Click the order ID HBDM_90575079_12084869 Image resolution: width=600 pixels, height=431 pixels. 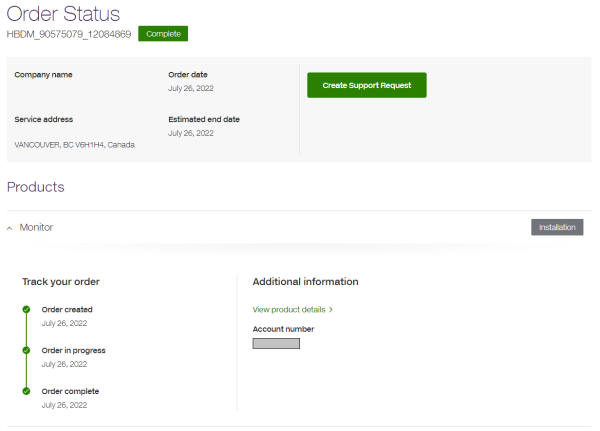69,34
